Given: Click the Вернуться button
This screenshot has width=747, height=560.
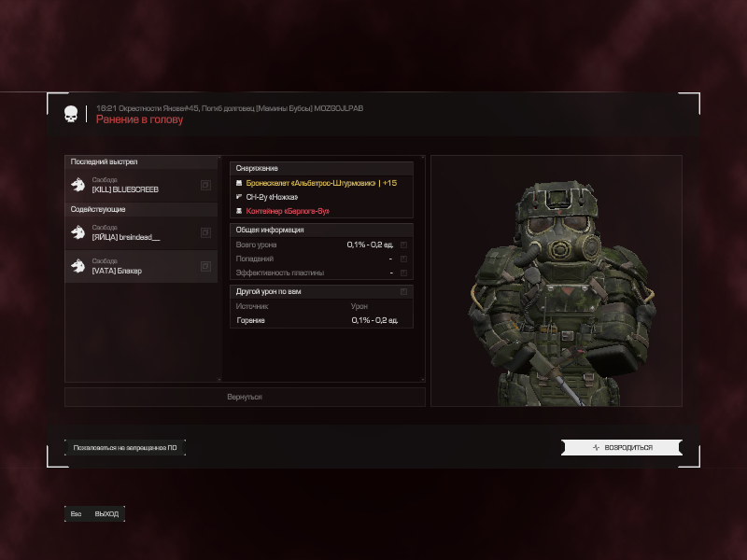Looking at the screenshot, I should [245, 397].
